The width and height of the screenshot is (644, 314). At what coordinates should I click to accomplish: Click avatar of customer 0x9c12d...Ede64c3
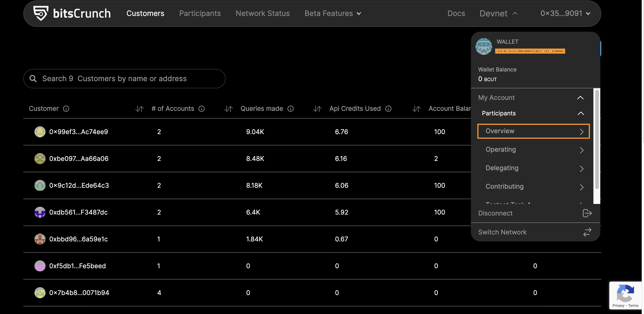pos(40,185)
